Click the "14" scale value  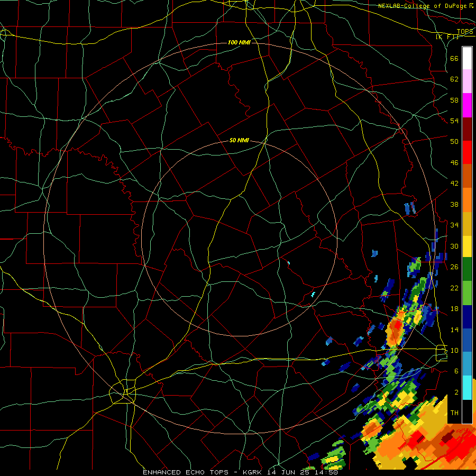(454, 329)
